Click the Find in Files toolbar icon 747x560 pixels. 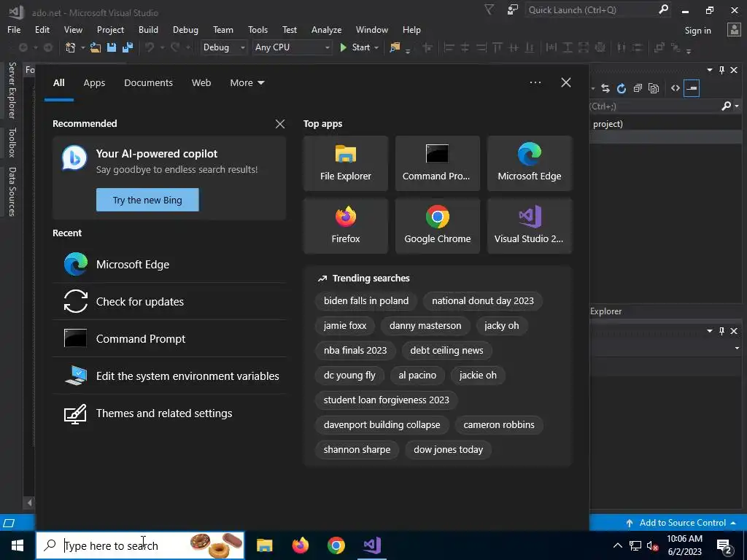tap(395, 47)
